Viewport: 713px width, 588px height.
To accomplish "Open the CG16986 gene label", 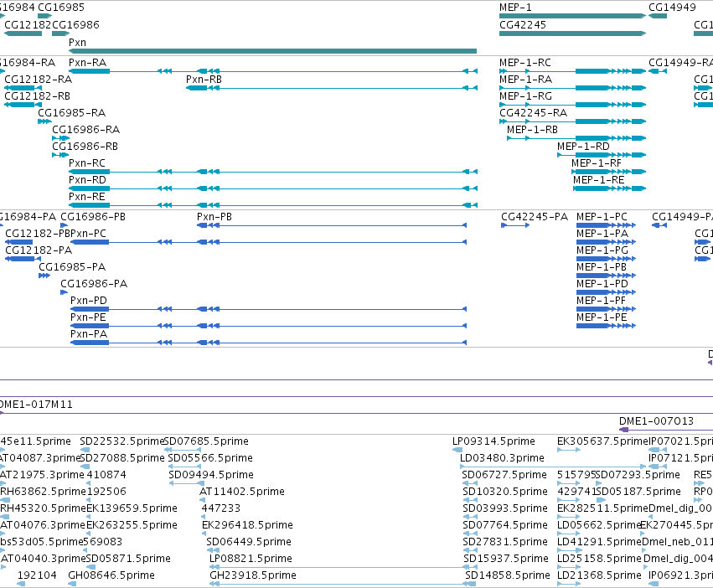I will click(75, 24).
